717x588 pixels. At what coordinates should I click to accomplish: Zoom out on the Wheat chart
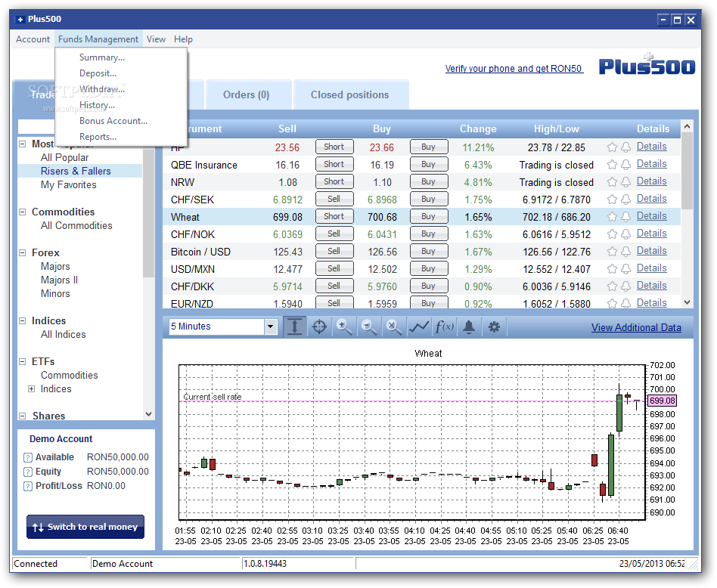pyautogui.click(x=368, y=327)
